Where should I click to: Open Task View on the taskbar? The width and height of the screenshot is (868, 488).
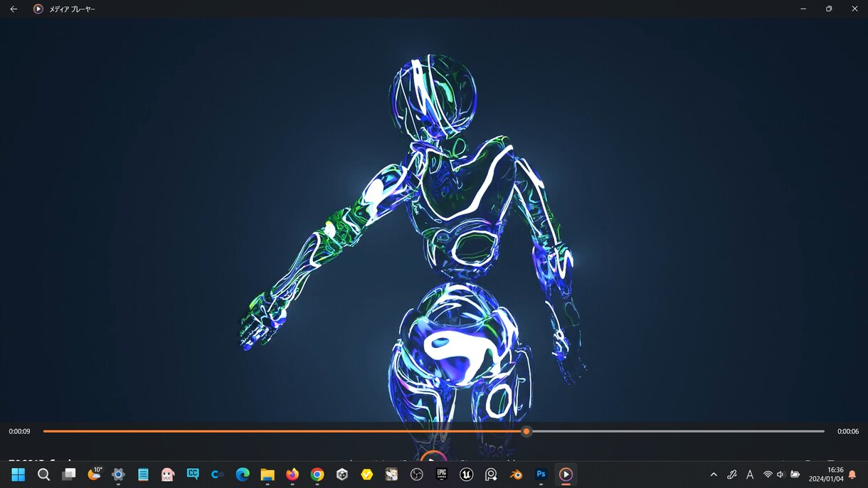click(68, 474)
